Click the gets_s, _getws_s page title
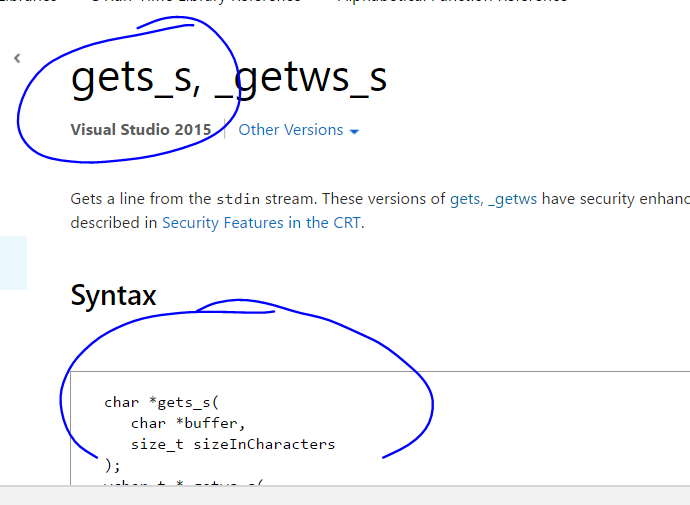Viewport: 690px width, 505px height. (228, 78)
